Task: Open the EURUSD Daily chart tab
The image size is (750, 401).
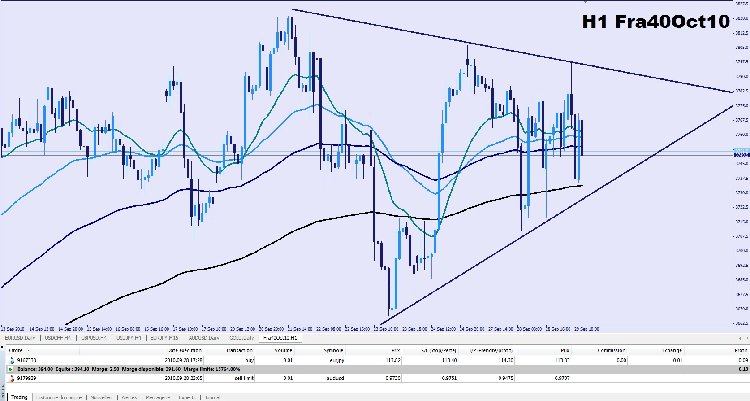Action: point(20,338)
